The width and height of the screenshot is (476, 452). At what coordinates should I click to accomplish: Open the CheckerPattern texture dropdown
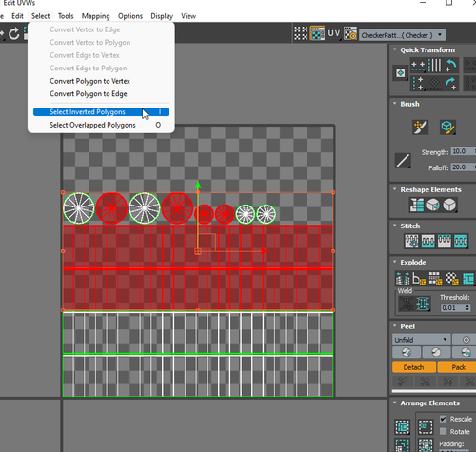(x=402, y=35)
